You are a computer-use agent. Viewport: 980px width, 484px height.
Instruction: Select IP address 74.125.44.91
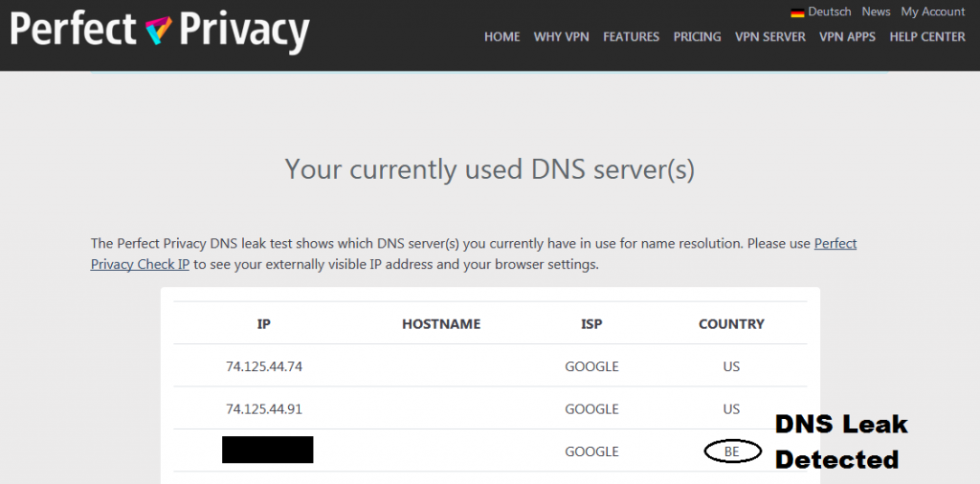[264, 409]
